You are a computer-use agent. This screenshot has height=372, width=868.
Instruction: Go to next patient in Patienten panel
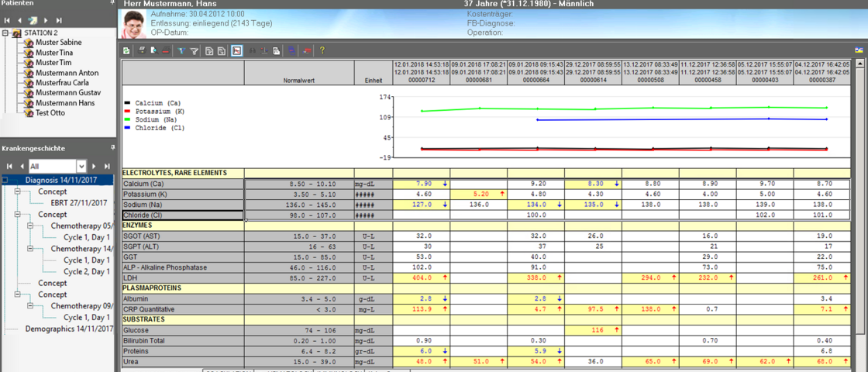[46, 20]
